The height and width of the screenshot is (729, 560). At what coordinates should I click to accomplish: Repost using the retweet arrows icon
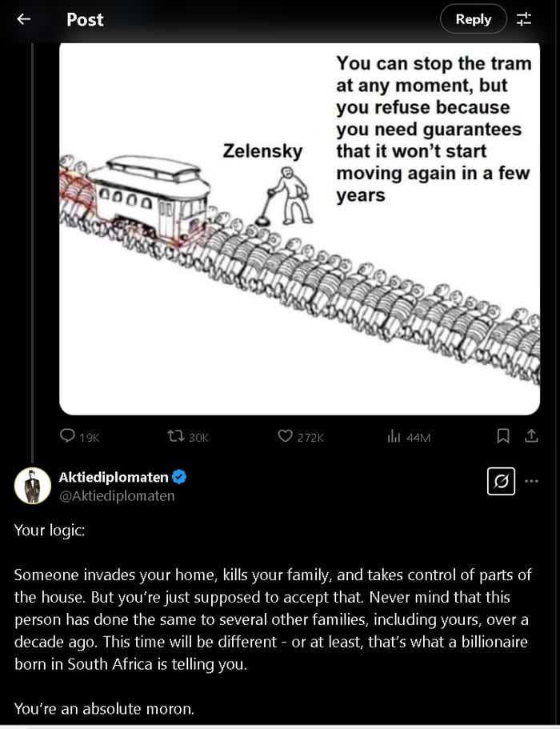(x=177, y=437)
